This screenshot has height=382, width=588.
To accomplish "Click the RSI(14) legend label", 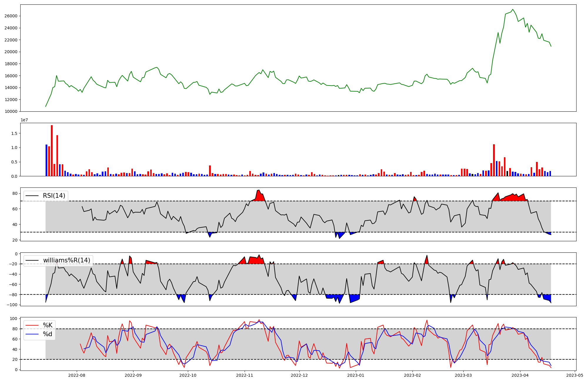I will click(54, 196).
